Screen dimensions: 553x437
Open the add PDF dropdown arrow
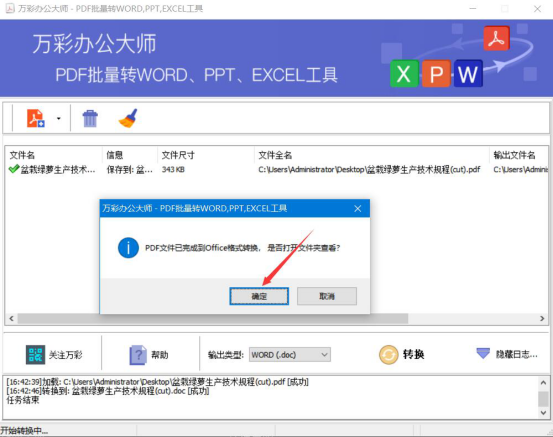(x=59, y=119)
